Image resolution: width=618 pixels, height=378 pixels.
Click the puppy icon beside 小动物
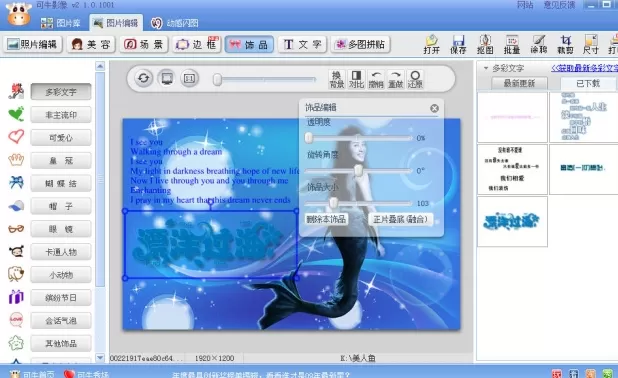(x=16, y=274)
